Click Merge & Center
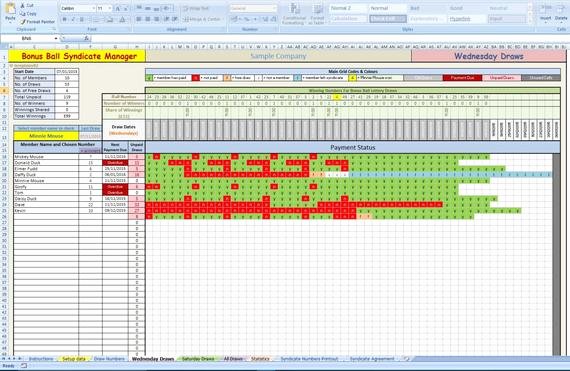 click(x=203, y=19)
